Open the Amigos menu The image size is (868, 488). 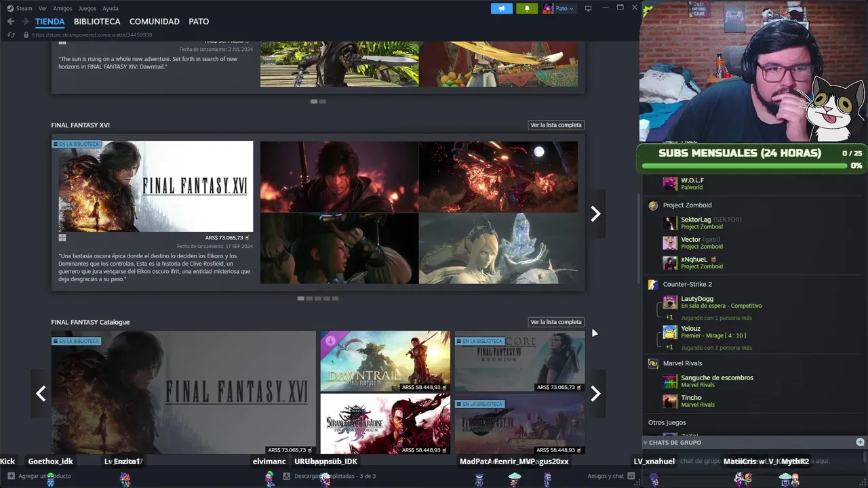(62, 8)
